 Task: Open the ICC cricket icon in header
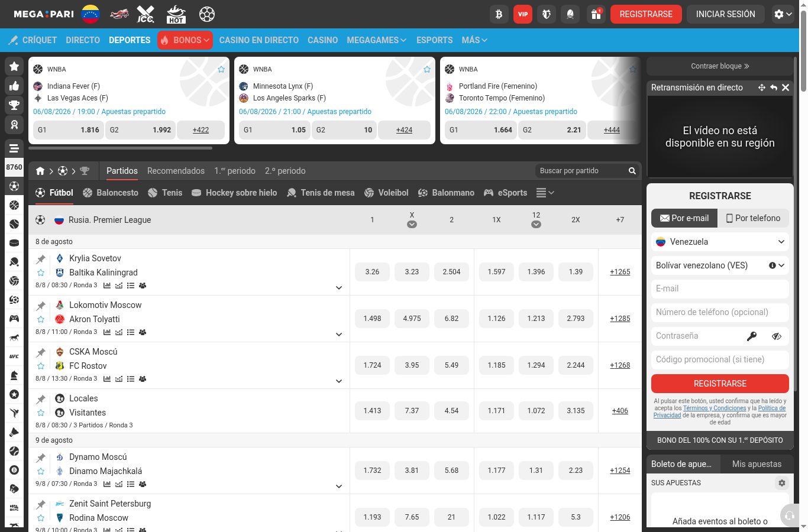point(146,14)
